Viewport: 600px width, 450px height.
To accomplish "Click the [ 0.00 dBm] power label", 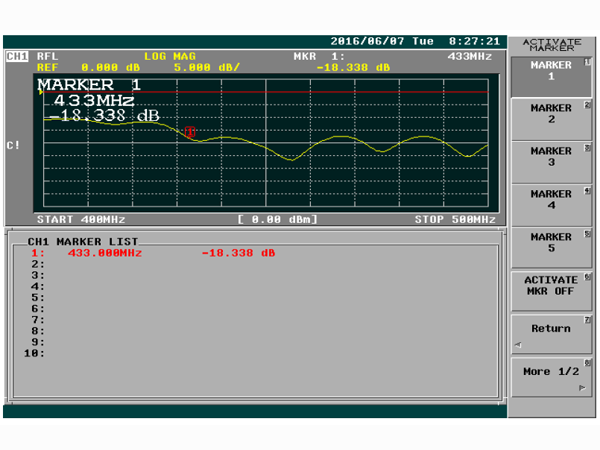I will (277, 220).
